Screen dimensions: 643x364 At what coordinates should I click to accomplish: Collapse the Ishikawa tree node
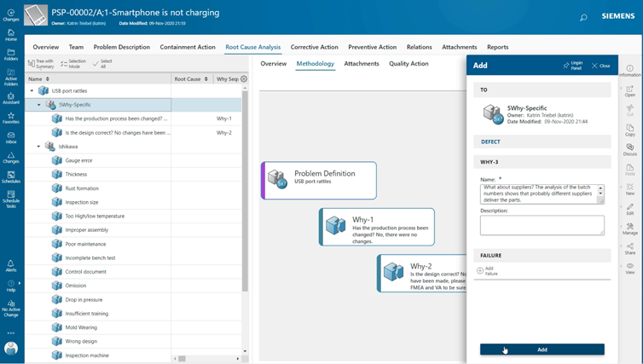click(39, 147)
